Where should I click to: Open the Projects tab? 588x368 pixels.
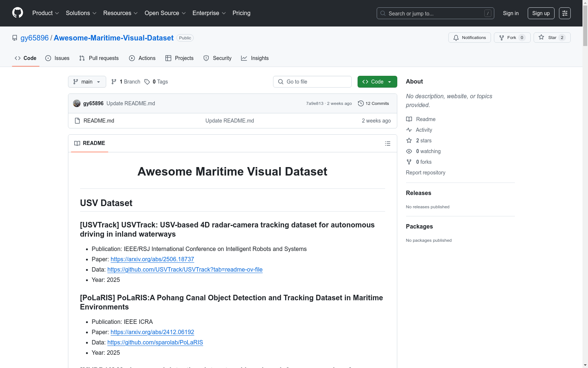point(179,58)
